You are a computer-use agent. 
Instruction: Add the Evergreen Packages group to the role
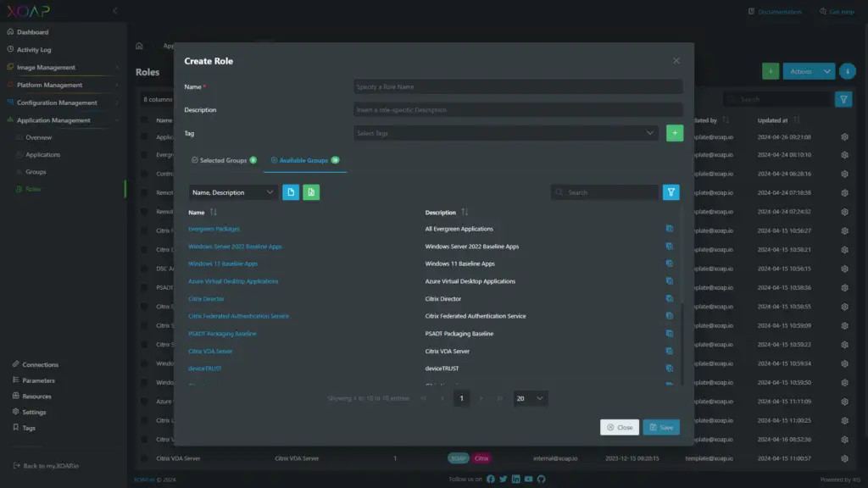coord(670,229)
